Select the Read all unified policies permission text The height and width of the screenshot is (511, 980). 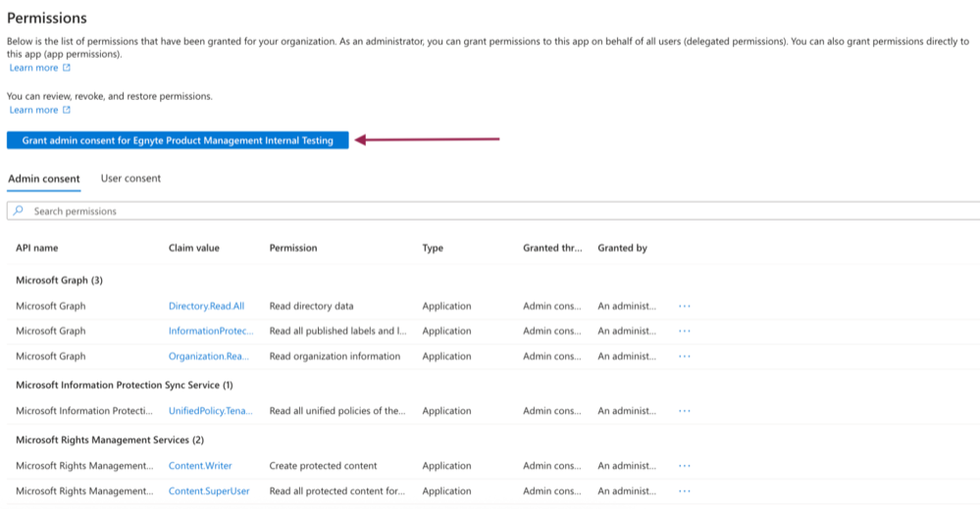tap(337, 411)
